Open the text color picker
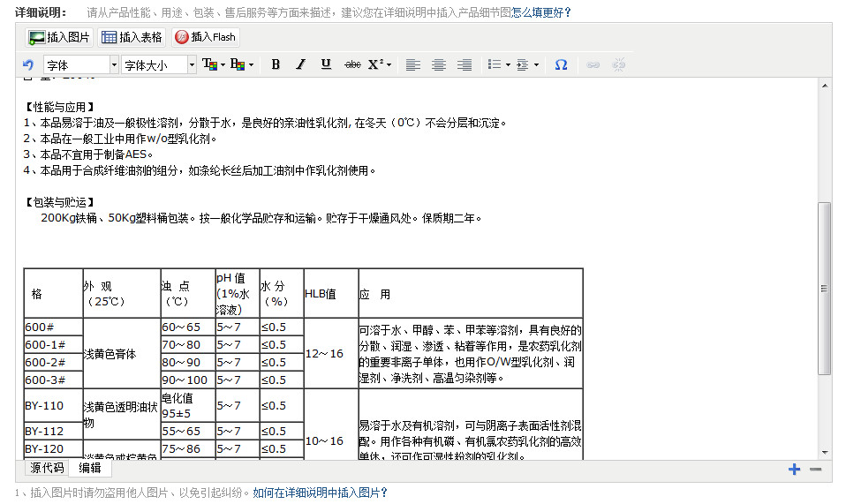 coord(215,64)
